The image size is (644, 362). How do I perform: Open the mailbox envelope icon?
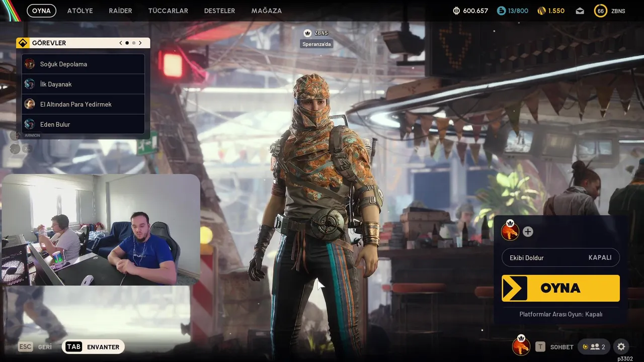point(580,11)
